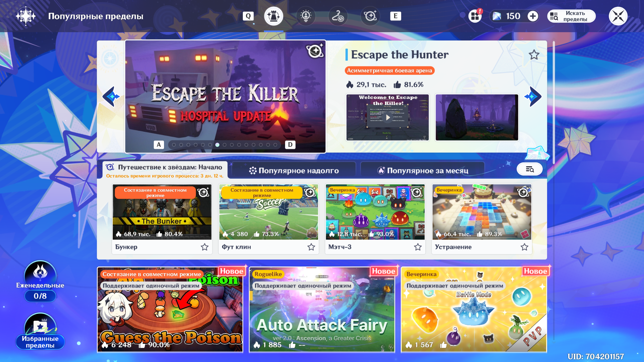Click the grid menu icon with notification
644x362 pixels.
(x=475, y=16)
